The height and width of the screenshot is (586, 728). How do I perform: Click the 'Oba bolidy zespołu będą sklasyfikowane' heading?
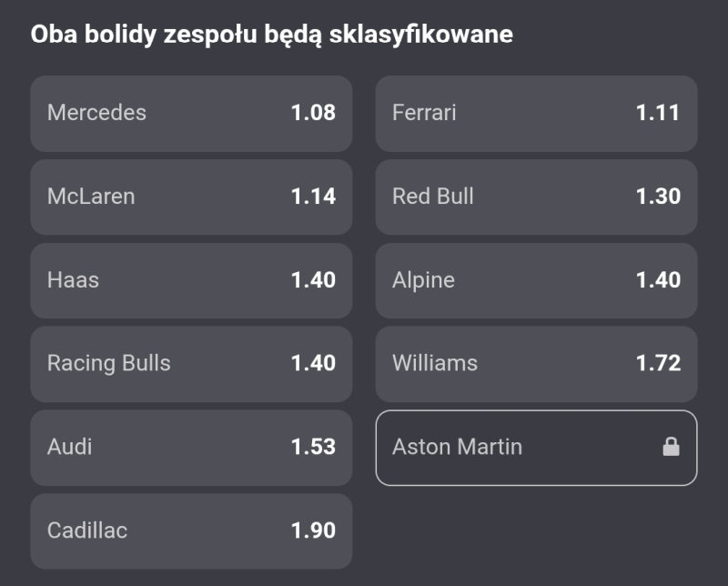click(x=272, y=35)
